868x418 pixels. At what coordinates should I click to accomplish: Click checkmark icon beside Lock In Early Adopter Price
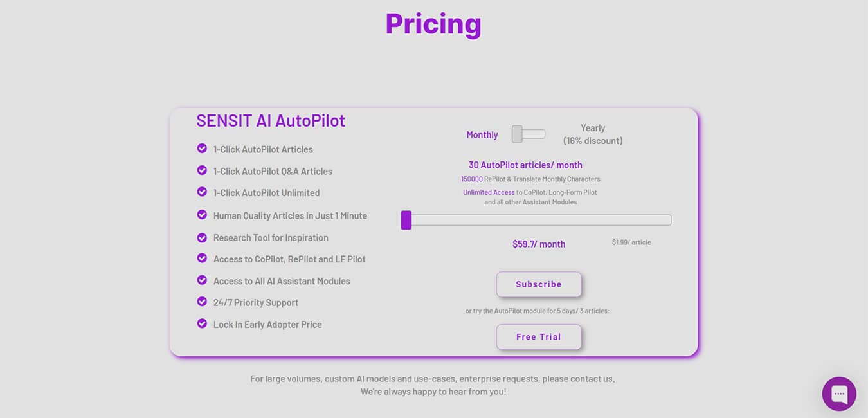click(202, 323)
